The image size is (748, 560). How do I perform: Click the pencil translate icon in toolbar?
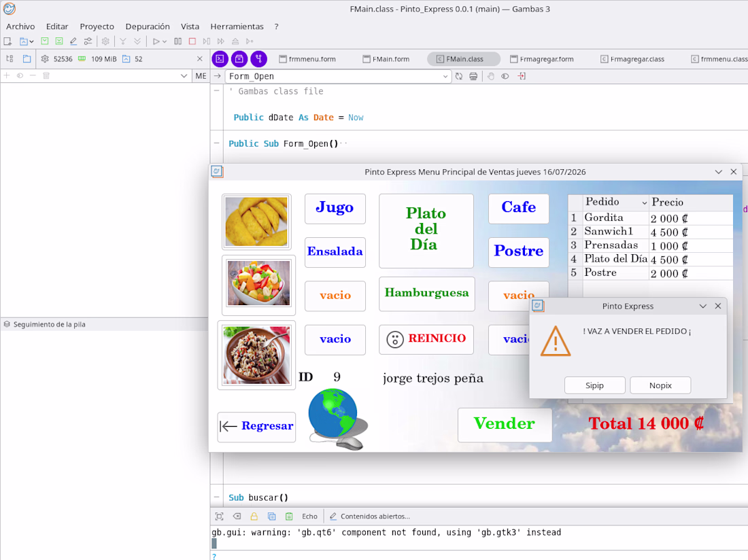tap(73, 41)
